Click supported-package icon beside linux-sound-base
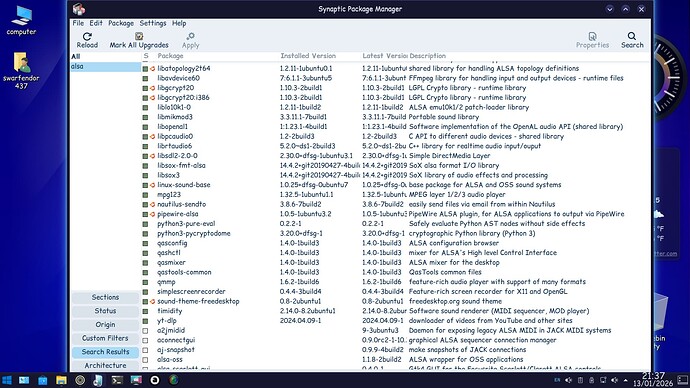Image resolution: width=690 pixels, height=388 pixels. 153,185
